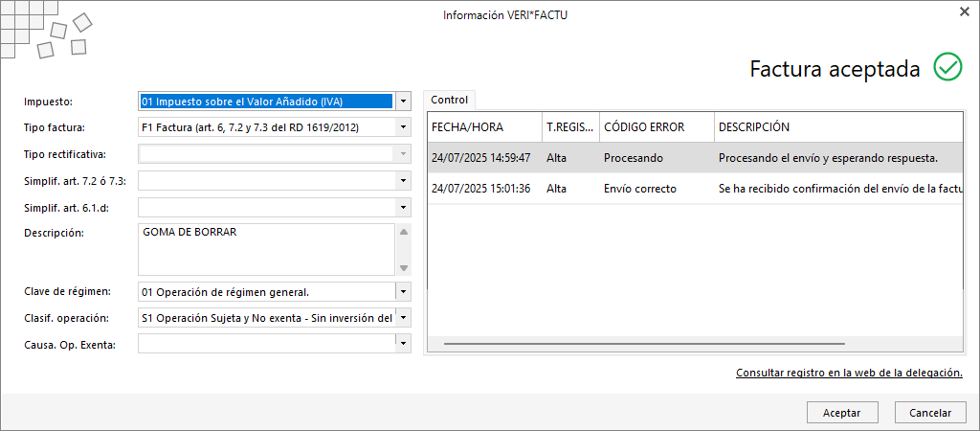Select the Procesando row in the table
This screenshot has height=431, width=980.
(x=695, y=158)
